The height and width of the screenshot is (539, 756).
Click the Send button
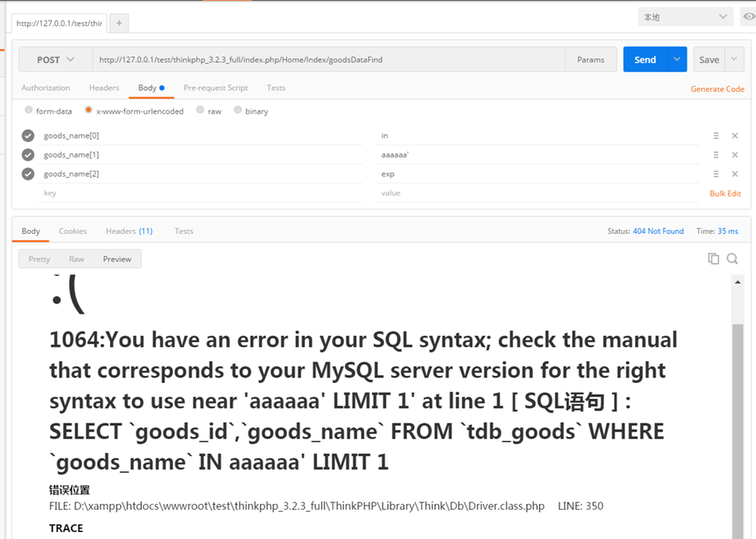(645, 59)
